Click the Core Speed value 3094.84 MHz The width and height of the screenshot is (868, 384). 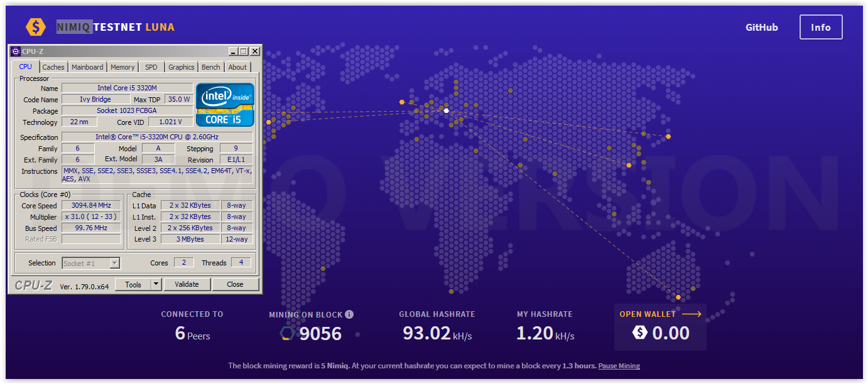click(x=91, y=206)
